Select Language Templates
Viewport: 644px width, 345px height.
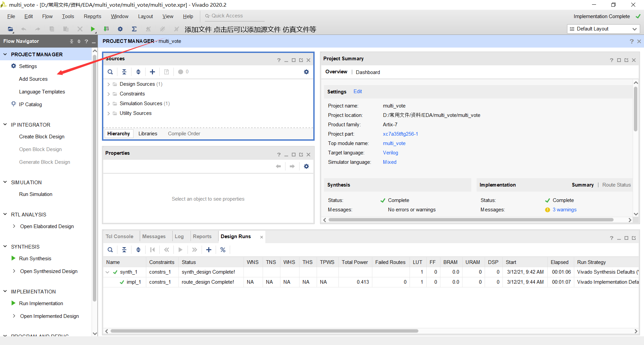[x=42, y=92]
